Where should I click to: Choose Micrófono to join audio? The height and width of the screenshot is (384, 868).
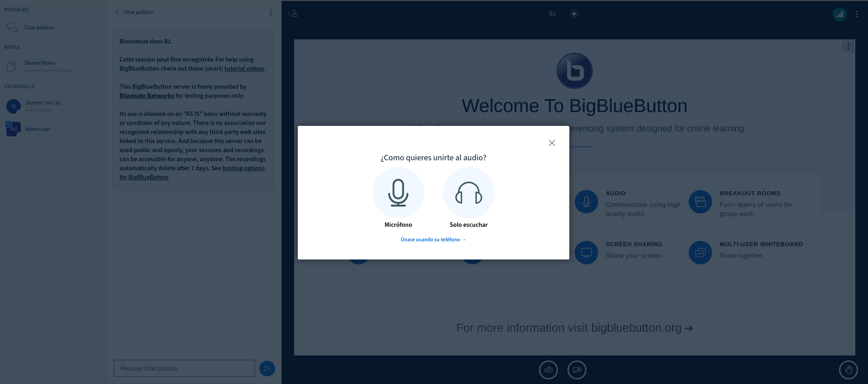398,193
